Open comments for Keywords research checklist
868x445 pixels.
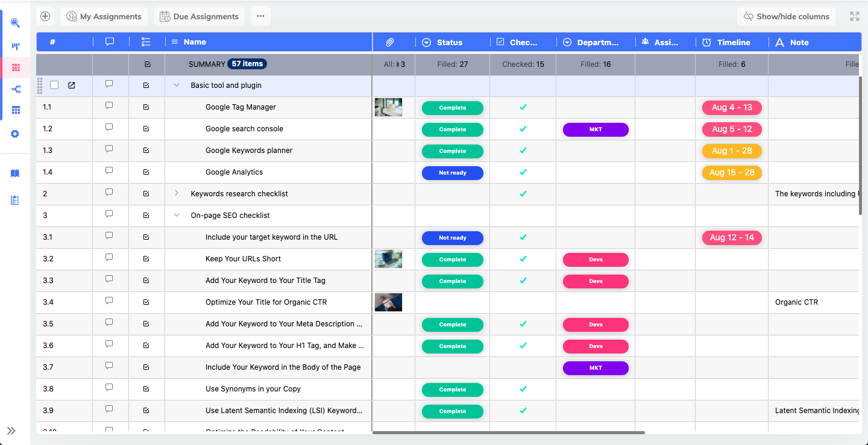[109, 193]
